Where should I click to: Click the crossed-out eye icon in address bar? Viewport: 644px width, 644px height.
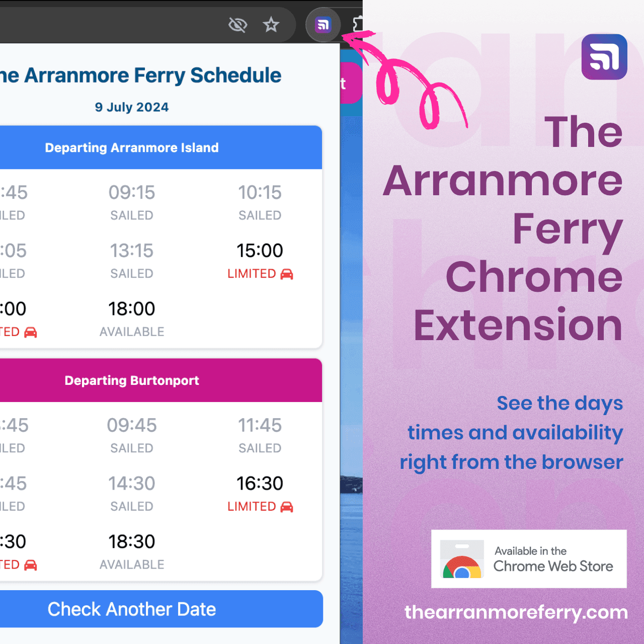[237, 24]
